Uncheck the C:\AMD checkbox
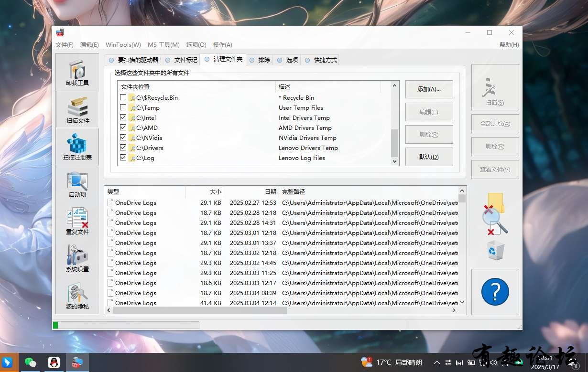Screen dimensions: 588x372 coord(123,128)
